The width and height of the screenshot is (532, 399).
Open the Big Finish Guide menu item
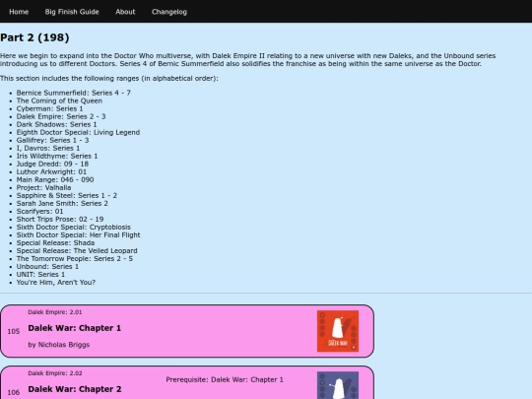pyautogui.click(x=72, y=12)
